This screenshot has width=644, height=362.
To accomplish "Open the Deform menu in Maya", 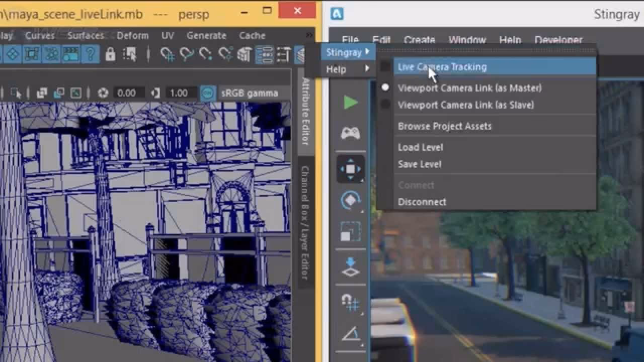I will pyautogui.click(x=132, y=36).
